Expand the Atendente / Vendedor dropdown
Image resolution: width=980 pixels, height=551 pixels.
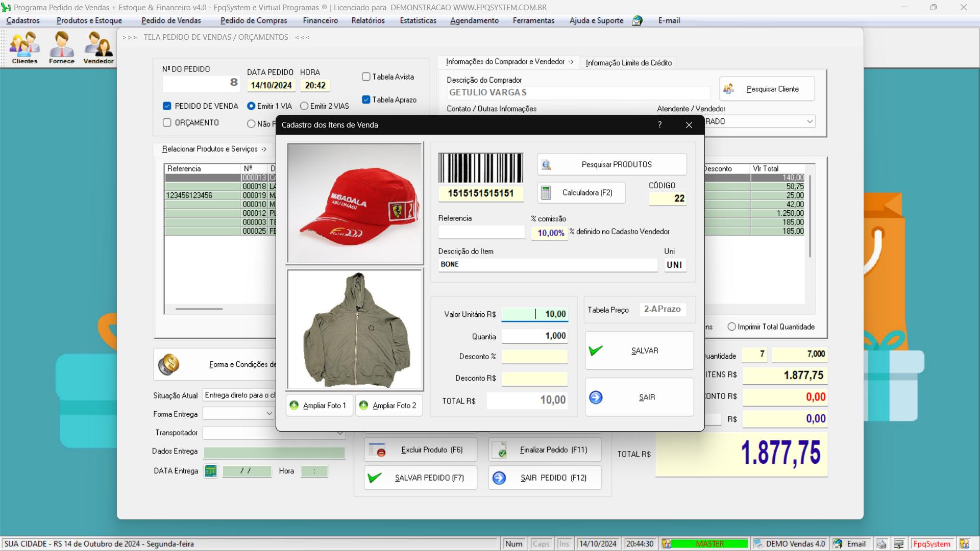point(810,121)
